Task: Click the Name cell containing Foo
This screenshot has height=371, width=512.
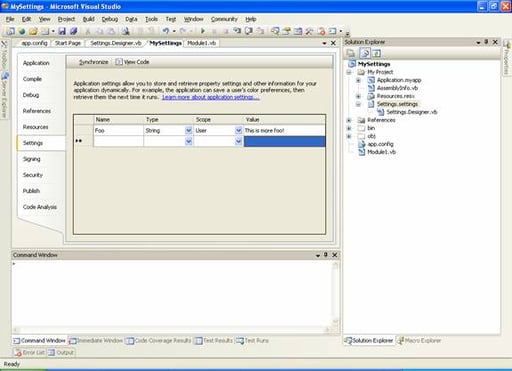Action: click(x=118, y=130)
